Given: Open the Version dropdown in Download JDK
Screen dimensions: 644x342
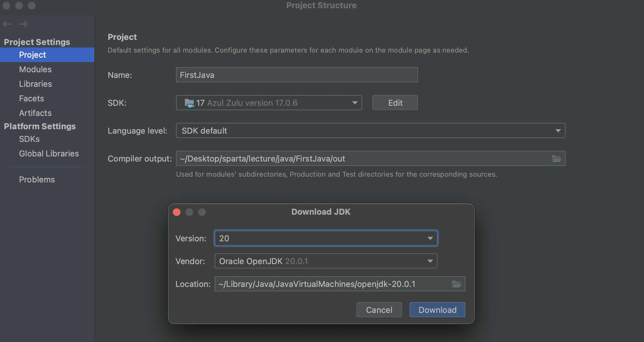Looking at the screenshot, I should click(x=430, y=238).
